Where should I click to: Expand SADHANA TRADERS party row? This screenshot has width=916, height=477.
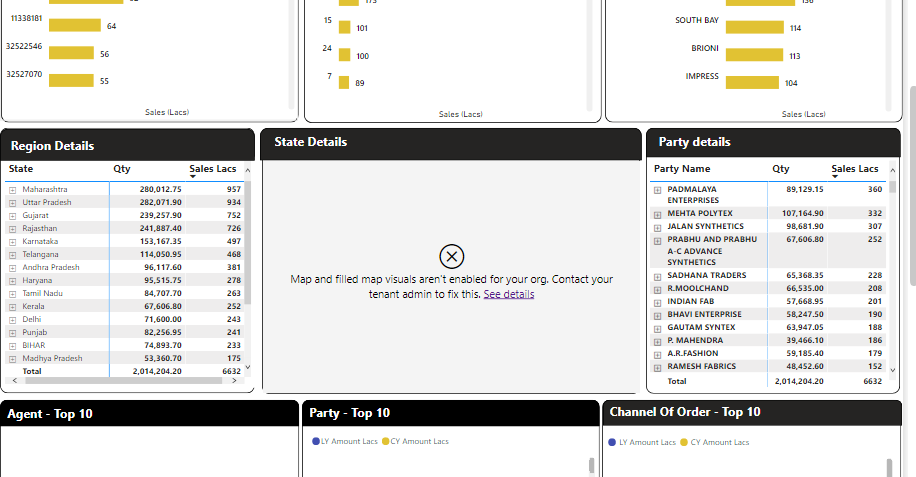pos(657,276)
